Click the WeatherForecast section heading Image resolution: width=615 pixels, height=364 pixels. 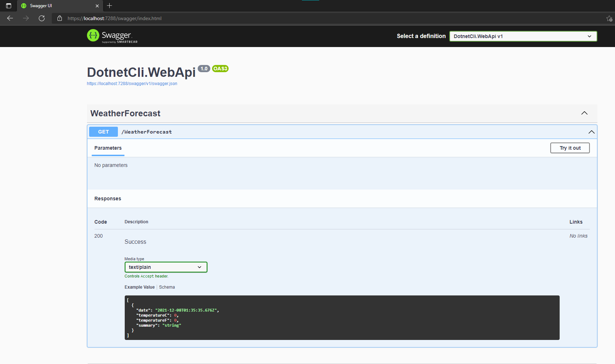pos(125,113)
